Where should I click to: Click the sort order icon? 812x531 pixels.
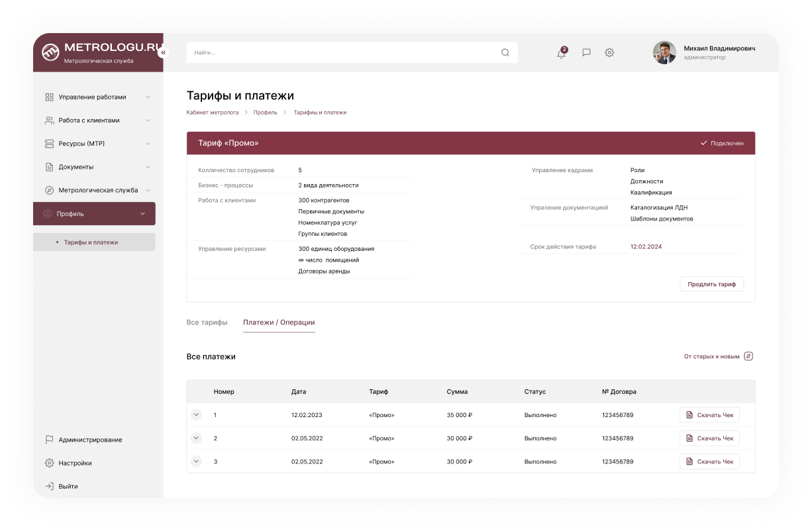coord(748,356)
